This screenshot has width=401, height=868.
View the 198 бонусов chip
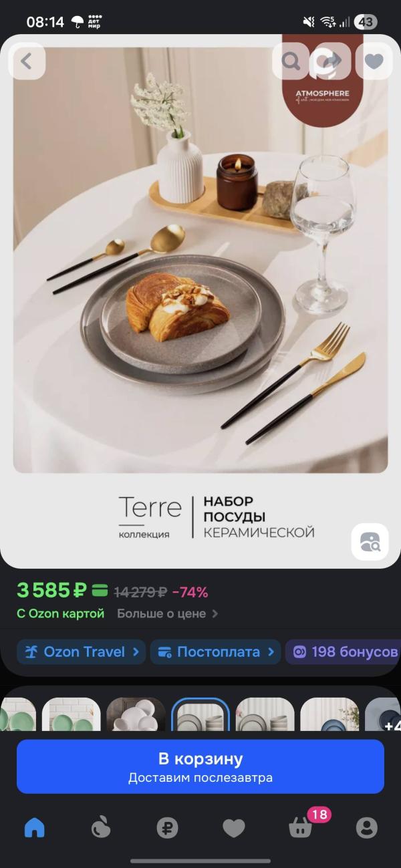point(343,652)
